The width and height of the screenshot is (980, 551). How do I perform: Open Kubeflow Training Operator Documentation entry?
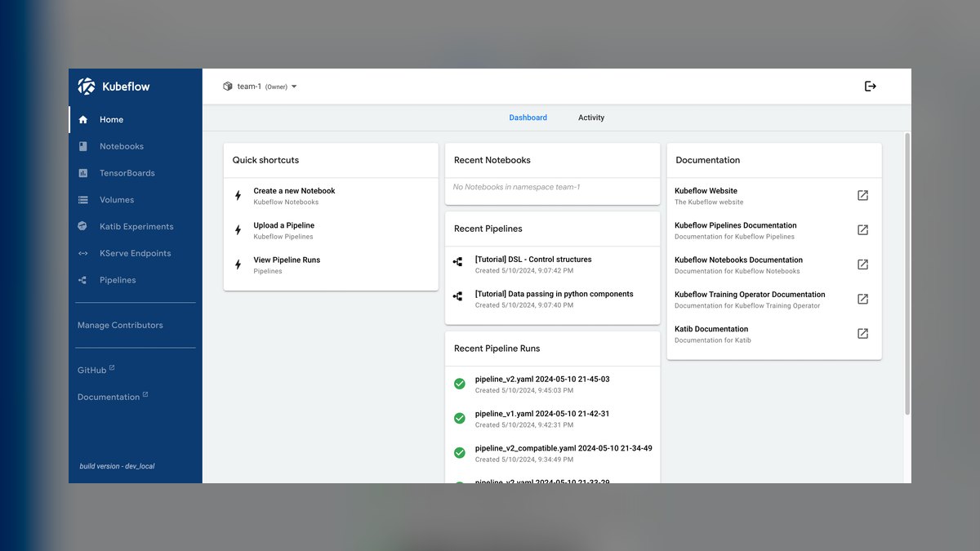coord(774,299)
